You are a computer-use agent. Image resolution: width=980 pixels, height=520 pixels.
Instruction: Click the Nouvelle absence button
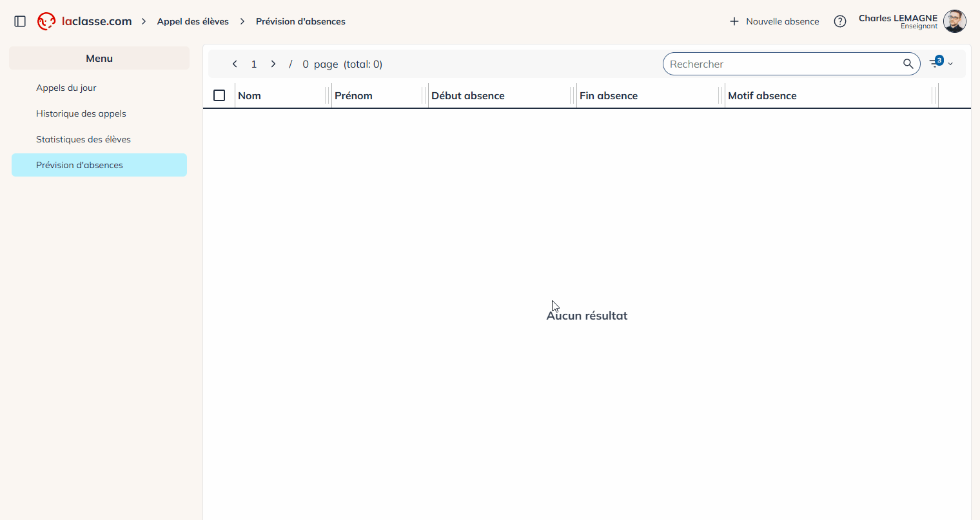coord(782,21)
